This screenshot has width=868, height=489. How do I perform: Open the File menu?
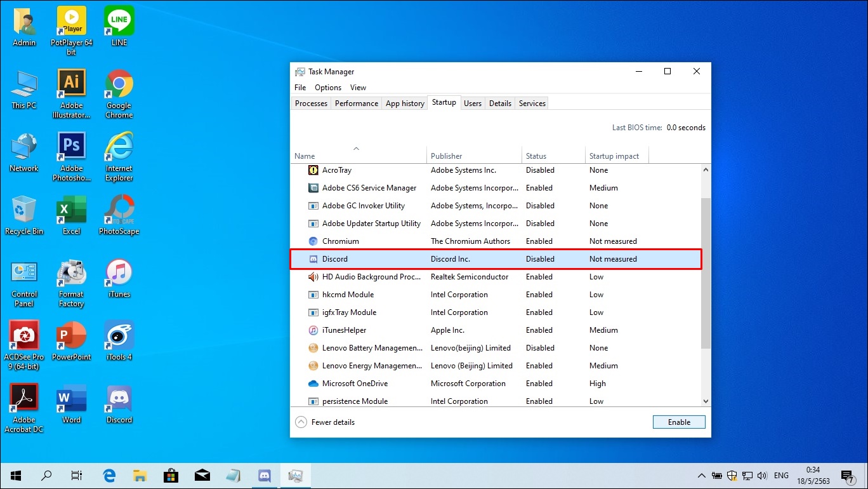coord(300,88)
